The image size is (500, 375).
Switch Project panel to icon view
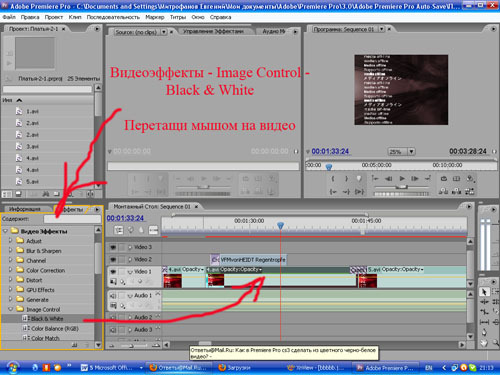[x=18, y=194]
